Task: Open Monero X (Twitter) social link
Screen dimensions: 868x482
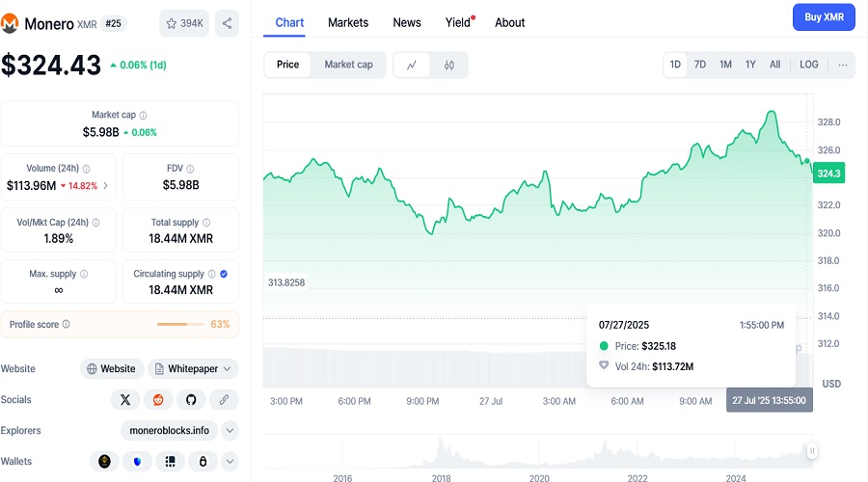Action: (125, 399)
